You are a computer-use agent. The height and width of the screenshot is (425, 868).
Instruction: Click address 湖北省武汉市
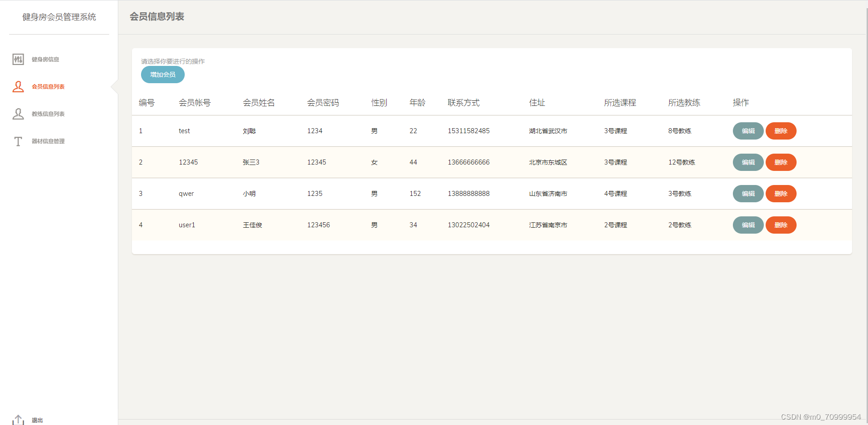click(548, 131)
